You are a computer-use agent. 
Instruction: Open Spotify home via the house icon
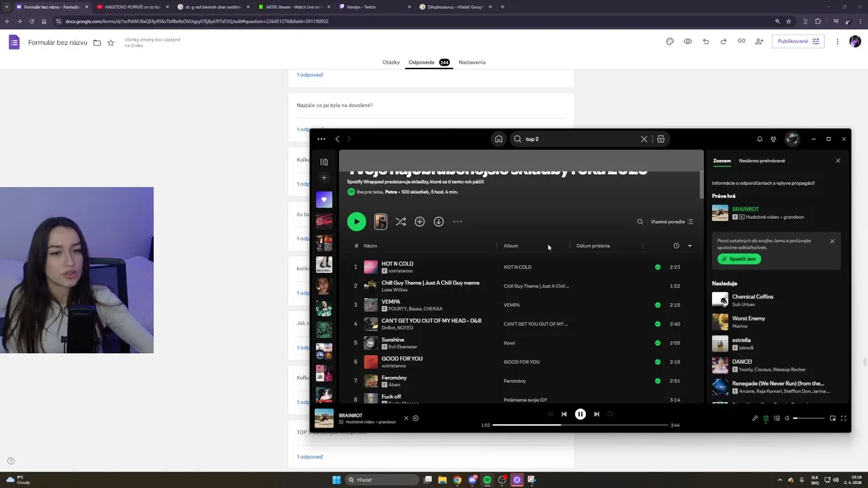(x=498, y=139)
